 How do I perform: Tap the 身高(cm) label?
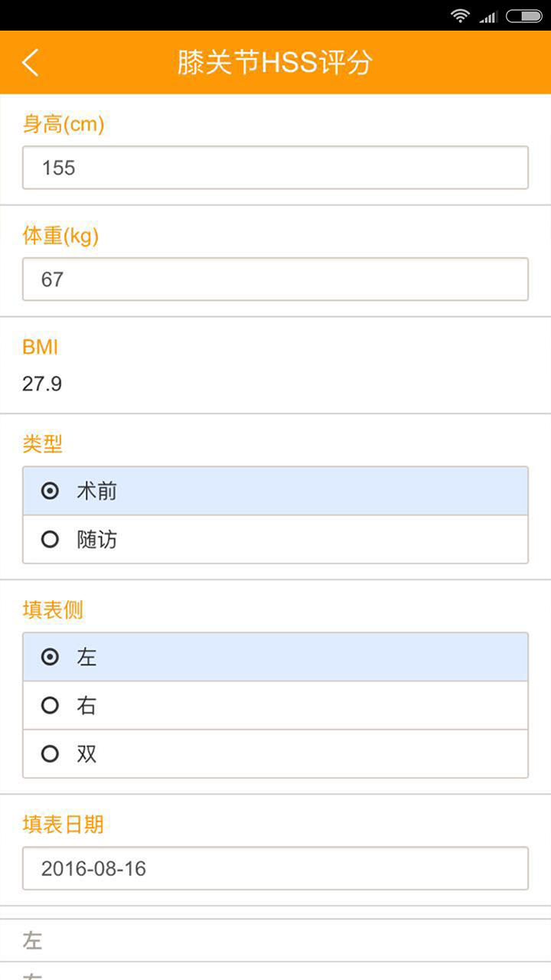[64, 125]
